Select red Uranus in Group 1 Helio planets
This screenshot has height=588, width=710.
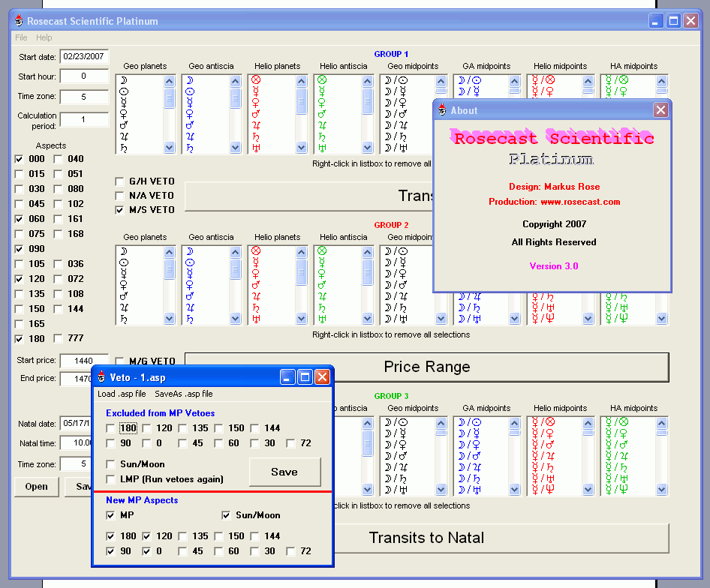pyautogui.click(x=256, y=148)
